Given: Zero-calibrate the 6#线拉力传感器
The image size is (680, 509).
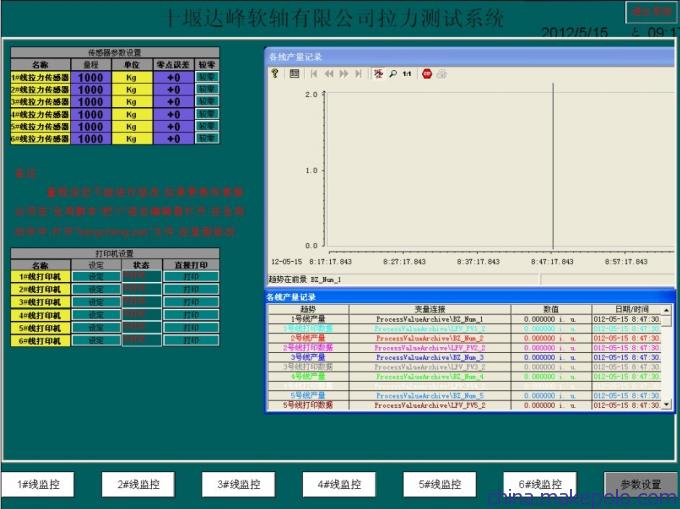Looking at the screenshot, I should [x=207, y=138].
